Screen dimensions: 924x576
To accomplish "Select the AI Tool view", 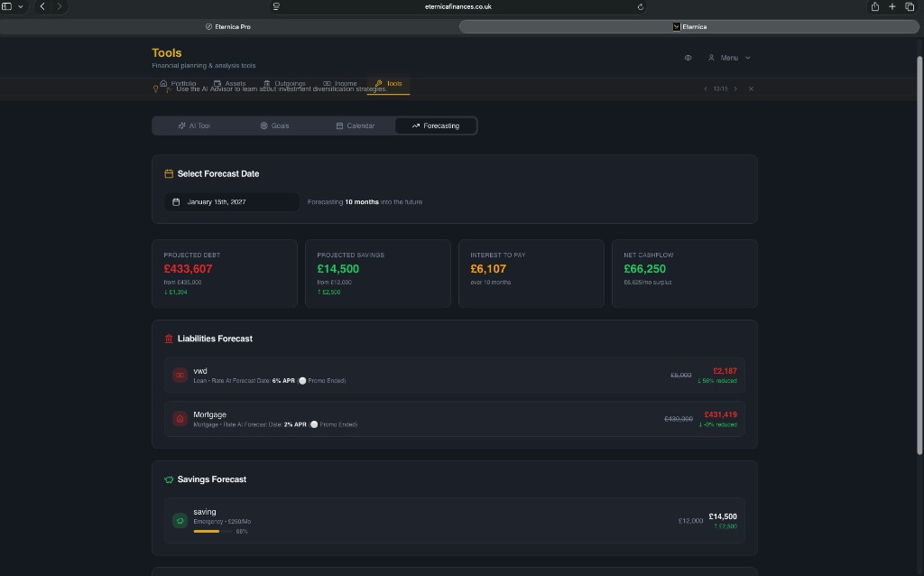I will [195, 125].
